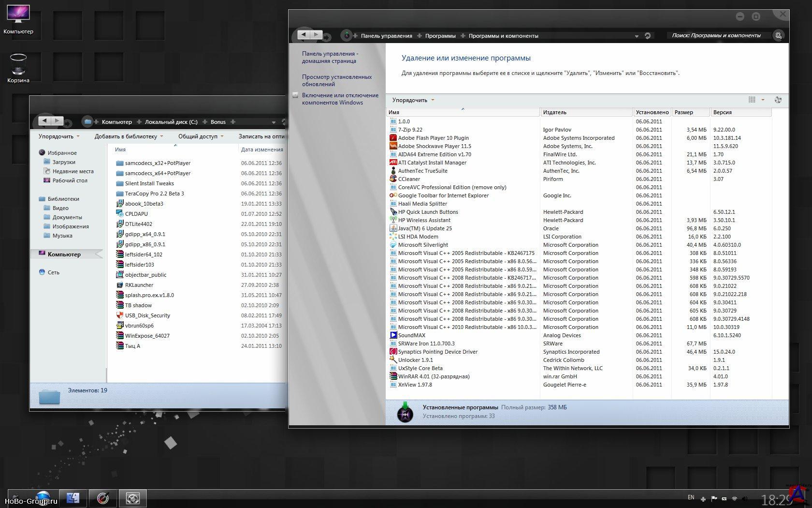This screenshot has height=508, width=812.
Task: Click the compass icon in the taskbar
Action: click(103, 498)
